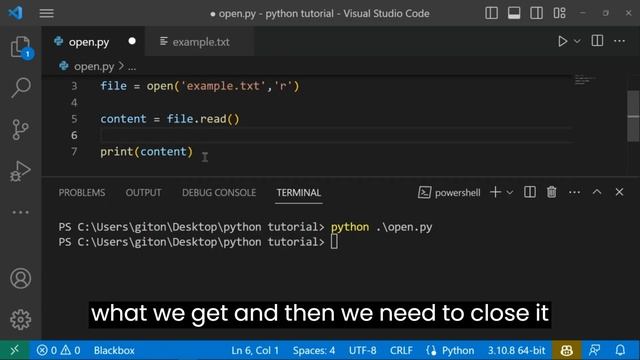640x360 pixels.
Task: Click print(content) on line 7
Action: [147, 152]
